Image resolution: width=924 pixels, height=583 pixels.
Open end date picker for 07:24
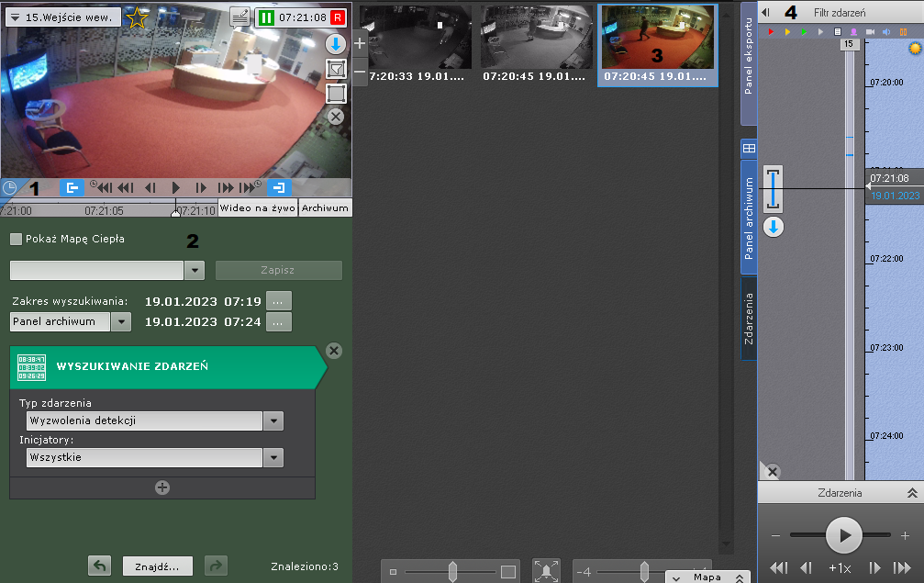[x=278, y=322]
